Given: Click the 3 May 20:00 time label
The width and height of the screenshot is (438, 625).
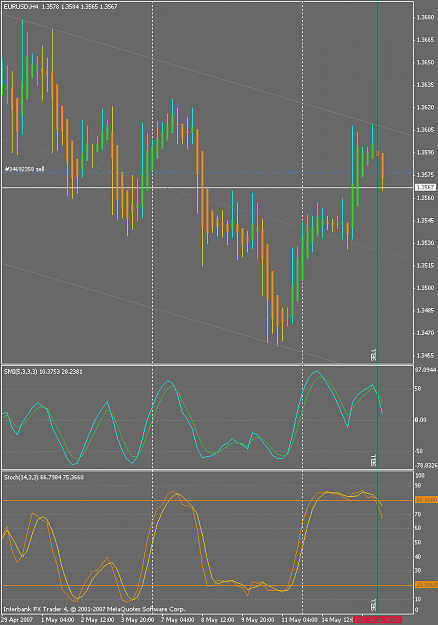Looking at the screenshot, I should pos(138,620).
